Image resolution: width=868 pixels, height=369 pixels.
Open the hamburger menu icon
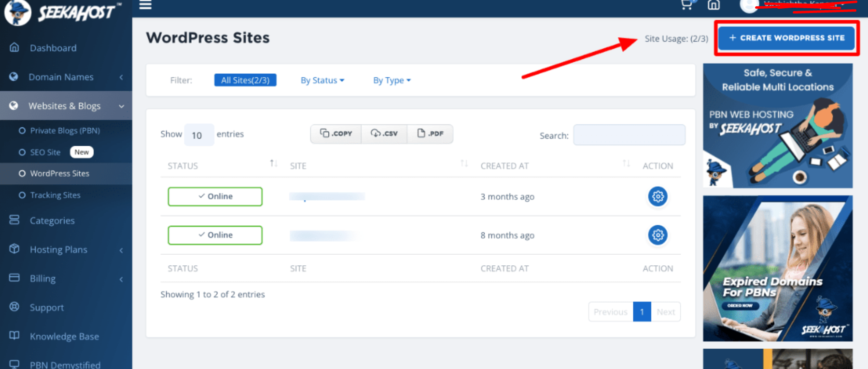(x=145, y=5)
